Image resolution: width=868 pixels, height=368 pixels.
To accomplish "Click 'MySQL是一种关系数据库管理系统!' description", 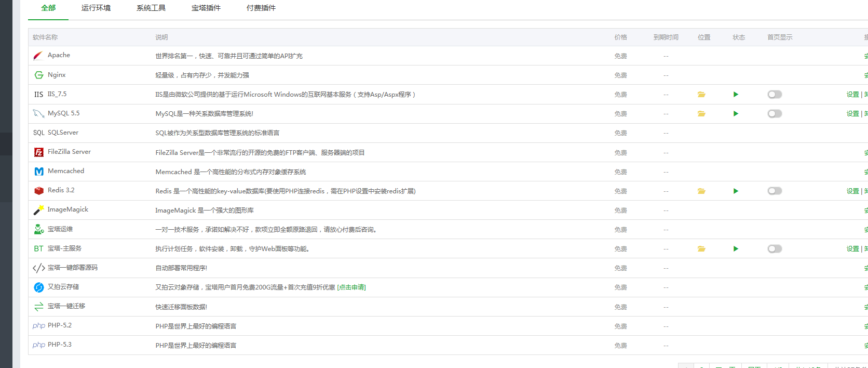I will (x=205, y=114).
